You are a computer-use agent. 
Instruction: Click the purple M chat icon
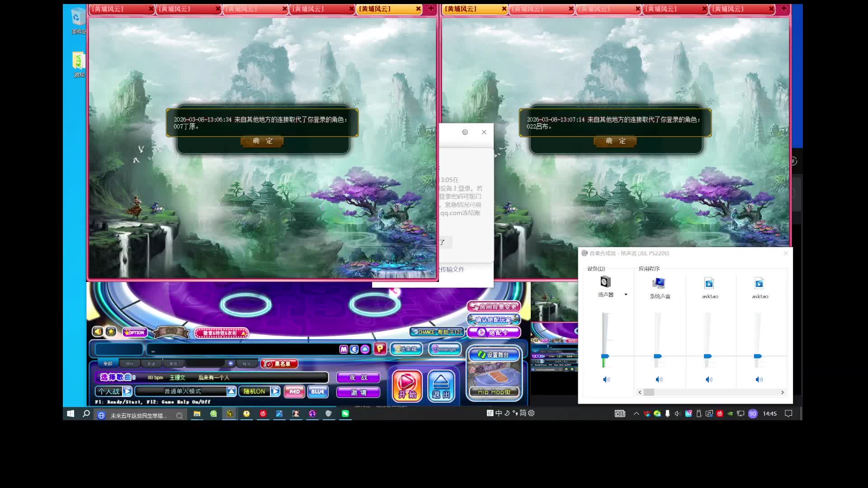coord(344,349)
